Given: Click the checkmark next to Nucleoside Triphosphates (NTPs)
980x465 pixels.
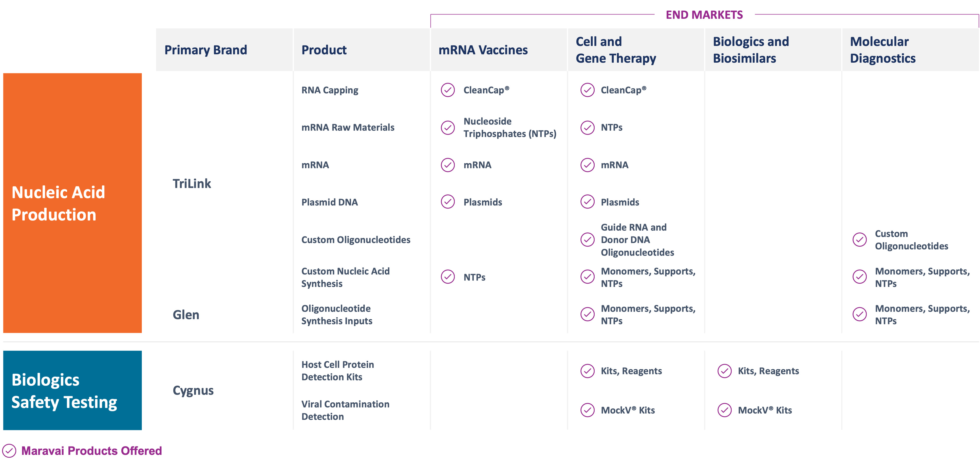Looking at the screenshot, I should pyautogui.click(x=448, y=128).
